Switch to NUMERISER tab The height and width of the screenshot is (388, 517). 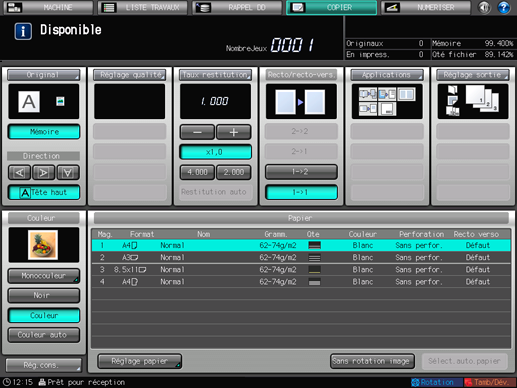pyautogui.click(x=426, y=7)
